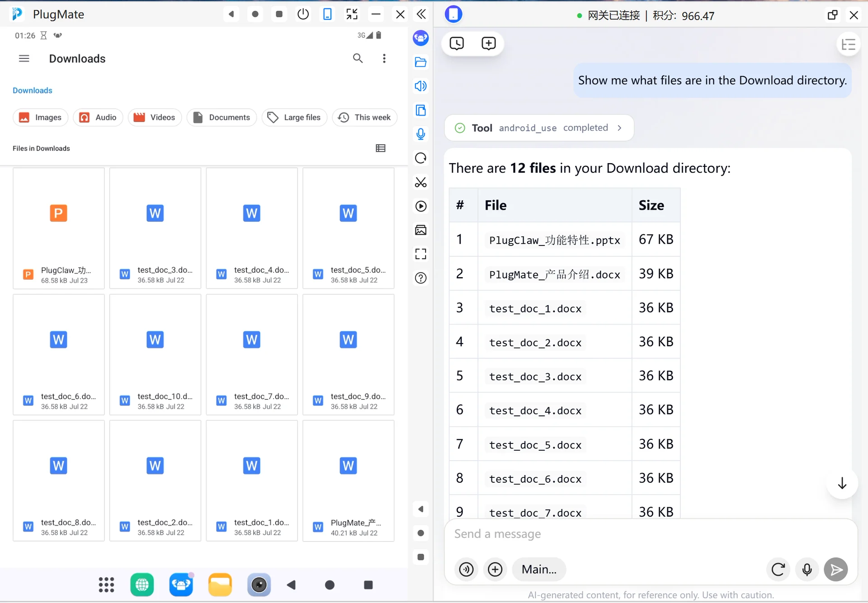
Task: Click the microphone icon in sidebar
Action: coord(421,134)
